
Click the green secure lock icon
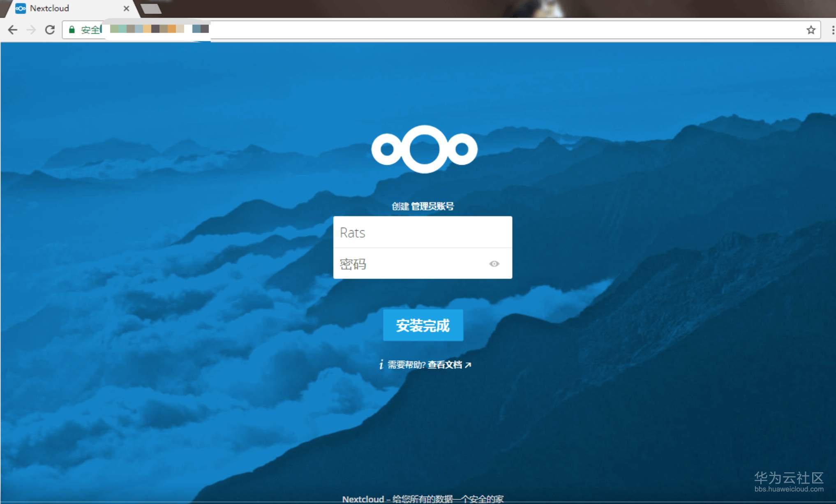pyautogui.click(x=72, y=30)
